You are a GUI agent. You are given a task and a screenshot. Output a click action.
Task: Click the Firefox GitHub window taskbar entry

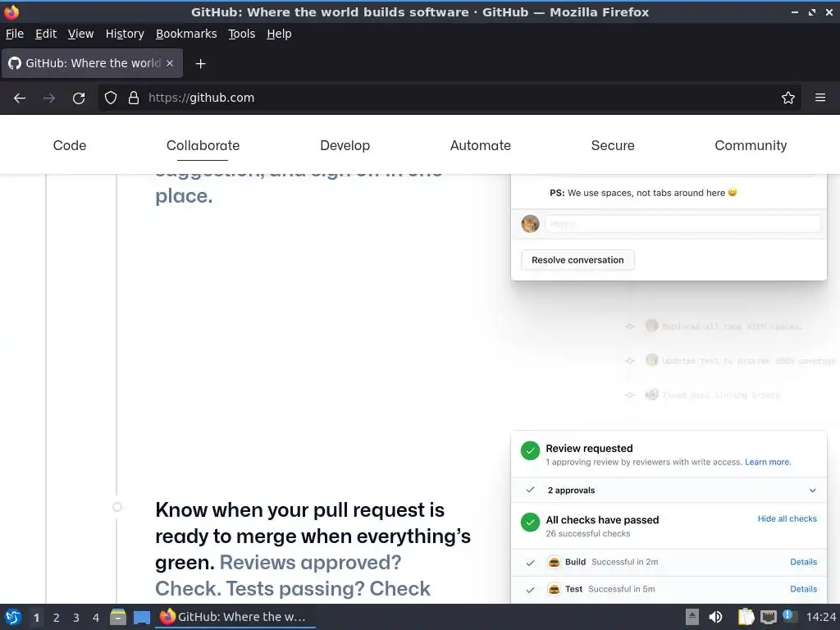(x=235, y=617)
